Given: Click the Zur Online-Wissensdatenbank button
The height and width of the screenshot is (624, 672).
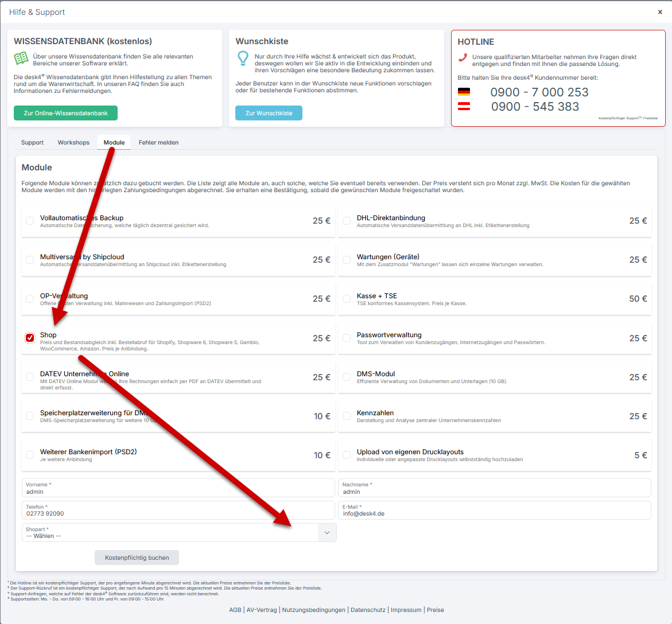Looking at the screenshot, I should point(65,113).
